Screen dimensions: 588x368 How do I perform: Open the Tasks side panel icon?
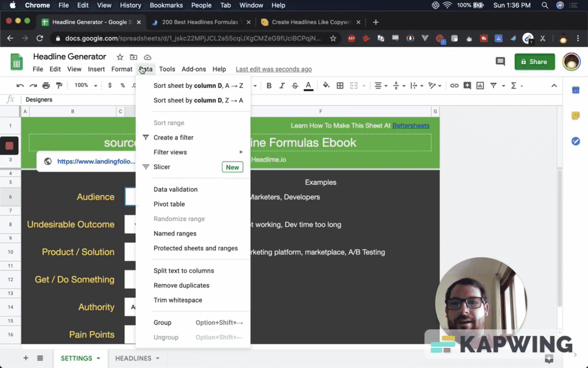pyautogui.click(x=576, y=141)
